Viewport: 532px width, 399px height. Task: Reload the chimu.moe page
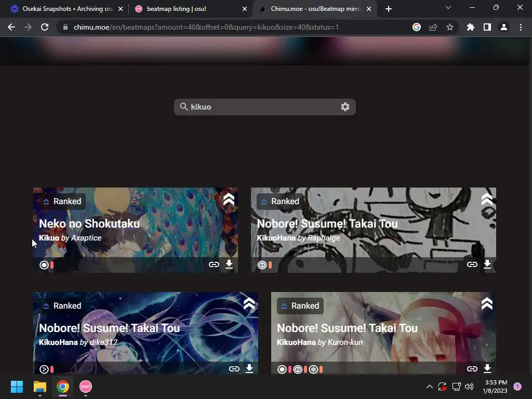pos(45,27)
